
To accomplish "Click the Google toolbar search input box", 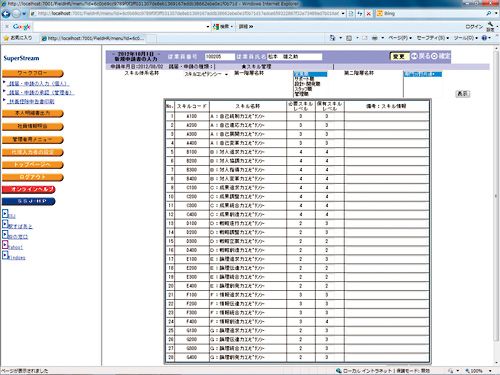I will 119,27.
